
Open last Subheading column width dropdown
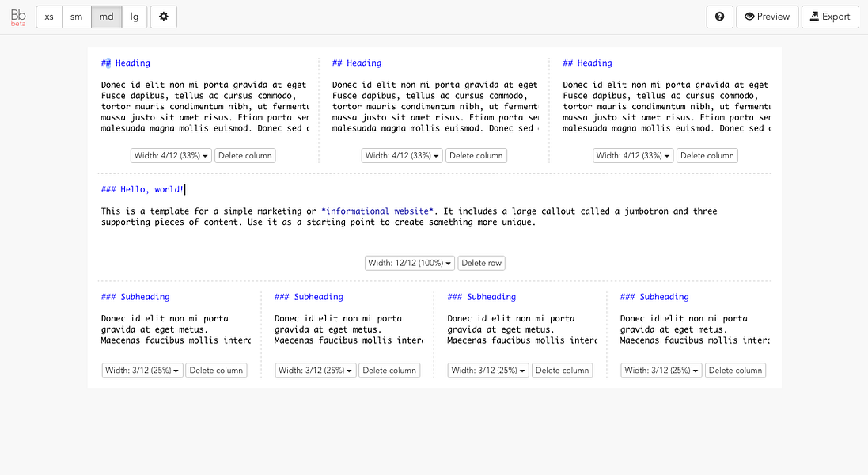tap(661, 370)
